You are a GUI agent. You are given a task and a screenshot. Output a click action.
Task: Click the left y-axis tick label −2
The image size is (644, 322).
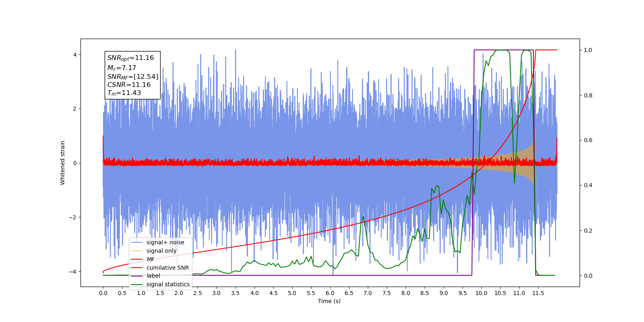coord(73,217)
